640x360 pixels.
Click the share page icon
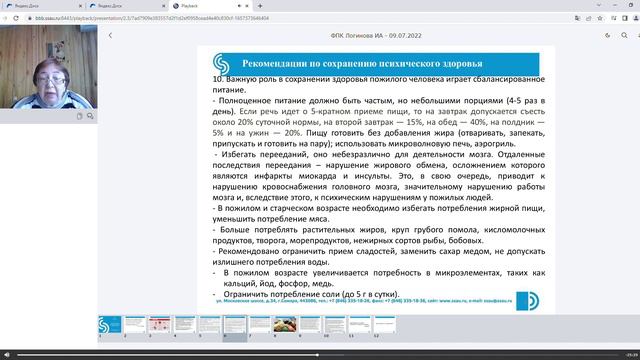589,18
